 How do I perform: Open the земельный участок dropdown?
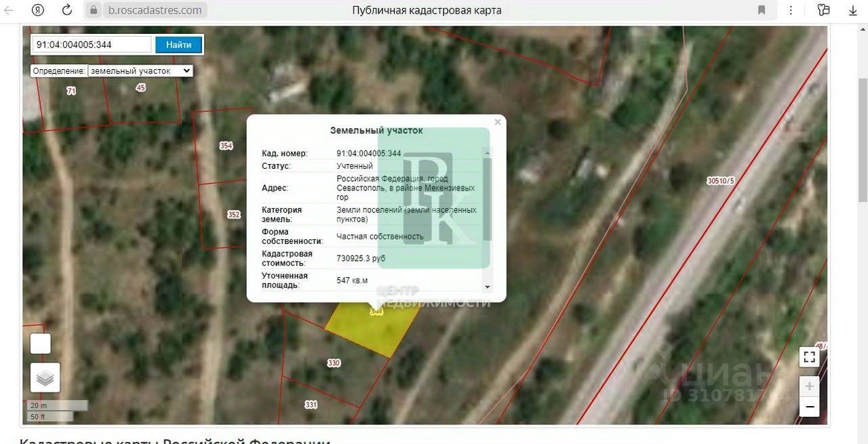(140, 70)
